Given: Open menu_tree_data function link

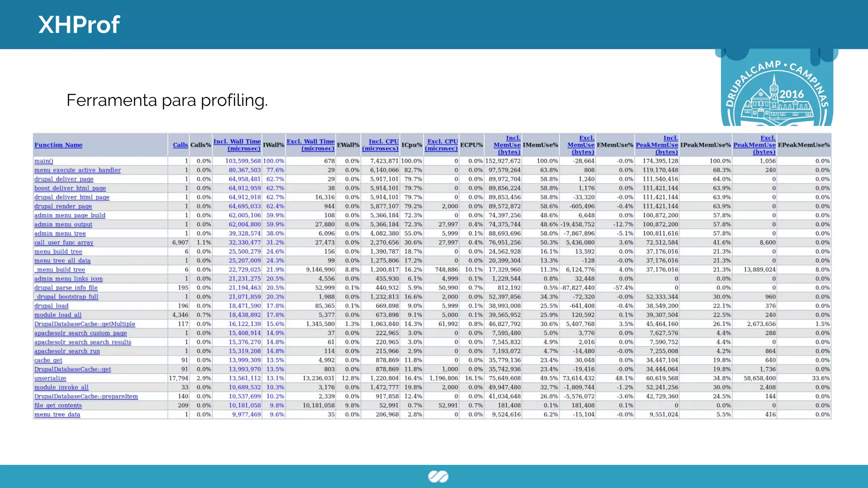Looking at the screenshot, I should [57, 414].
